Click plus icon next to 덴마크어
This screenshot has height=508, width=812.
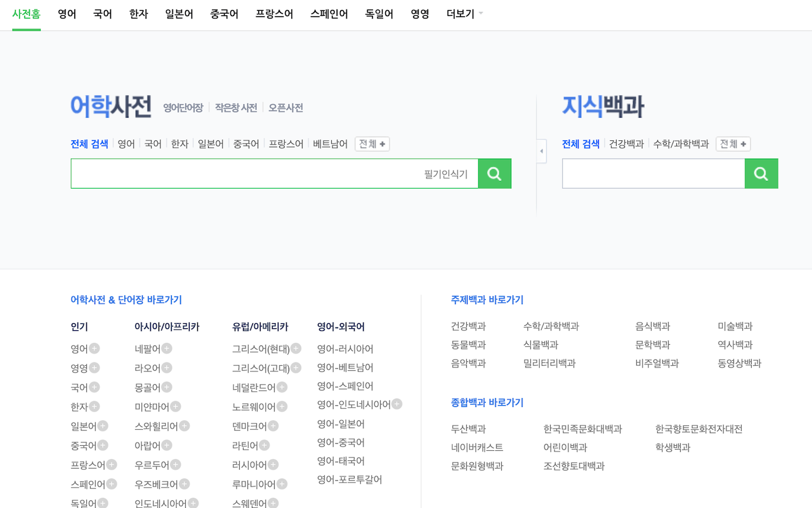pos(273,425)
